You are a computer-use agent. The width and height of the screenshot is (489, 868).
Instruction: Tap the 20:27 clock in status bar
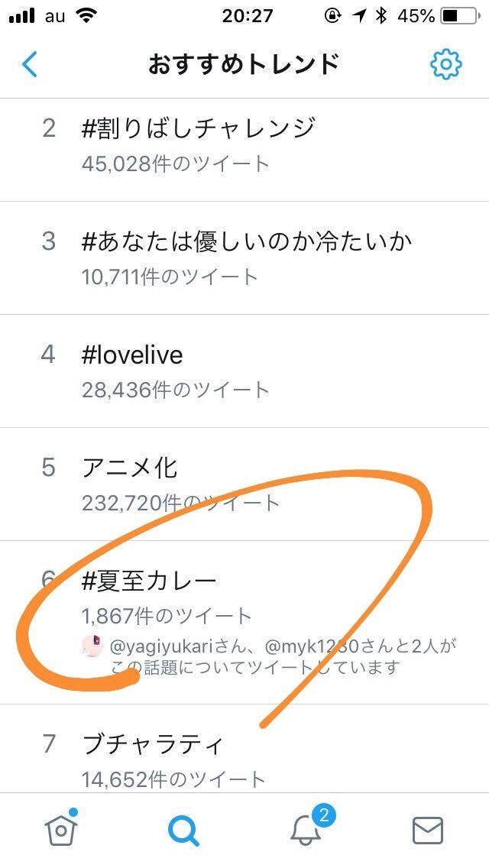click(247, 16)
